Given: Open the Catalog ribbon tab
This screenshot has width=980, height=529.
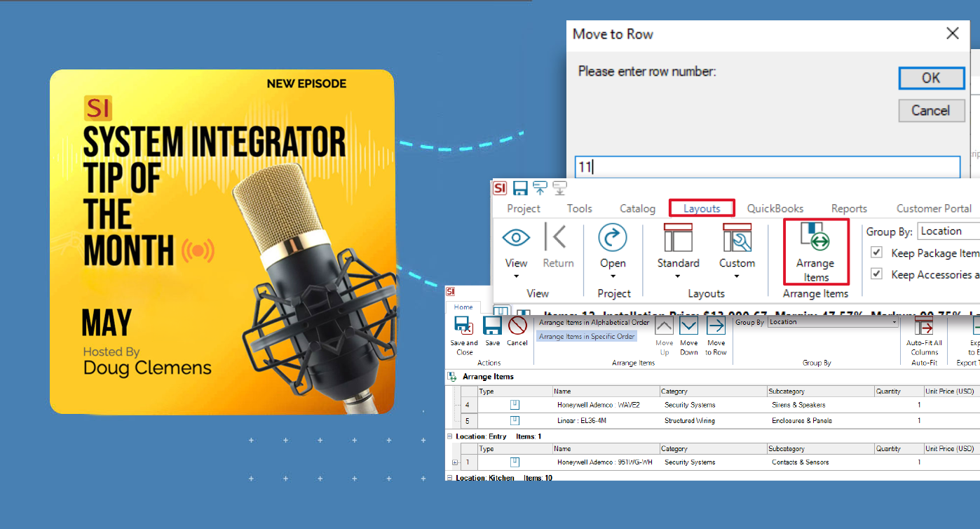Looking at the screenshot, I should (x=637, y=208).
